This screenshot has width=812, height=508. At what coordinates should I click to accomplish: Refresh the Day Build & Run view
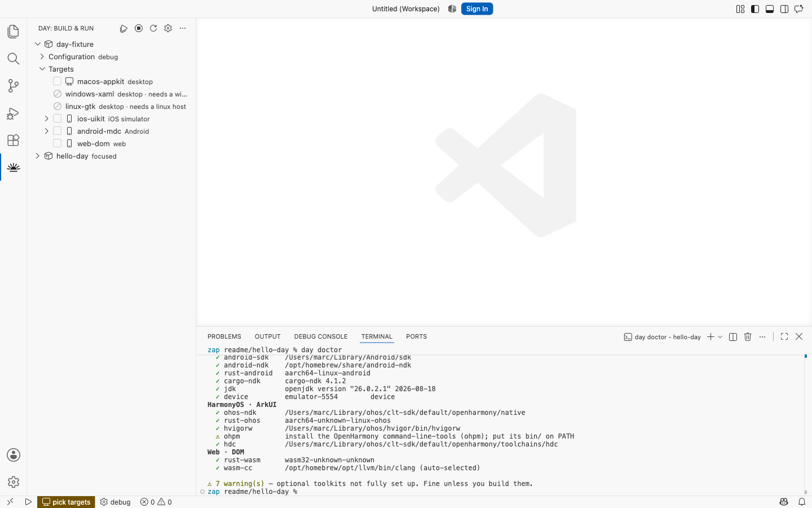tap(153, 28)
